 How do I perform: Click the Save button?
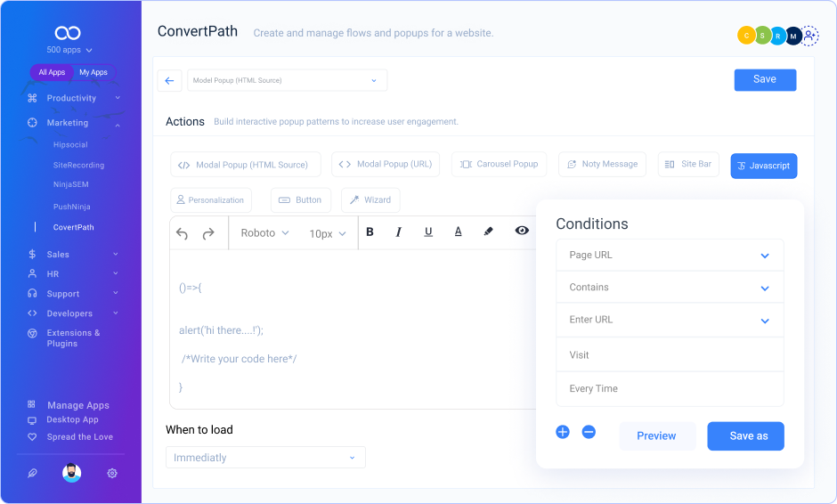point(765,80)
